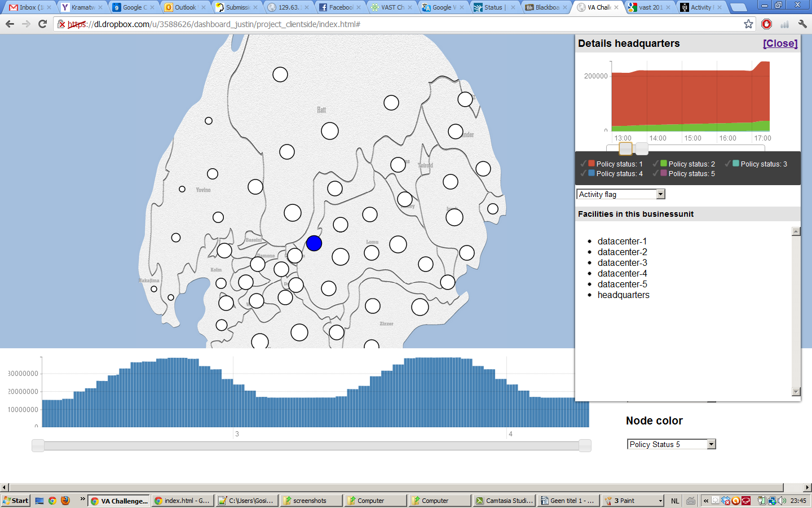The image size is (812, 508).
Task: Open the Windows Start menu
Action: (x=16, y=501)
